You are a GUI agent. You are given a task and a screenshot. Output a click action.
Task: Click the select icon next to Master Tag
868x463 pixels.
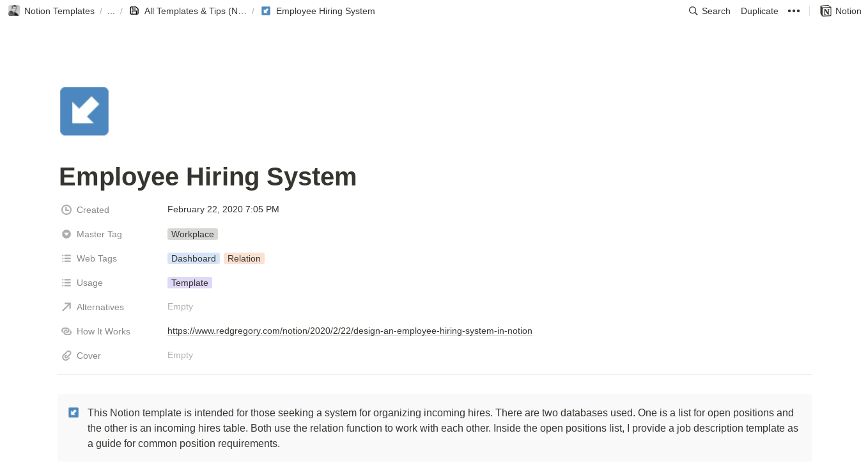tap(66, 234)
